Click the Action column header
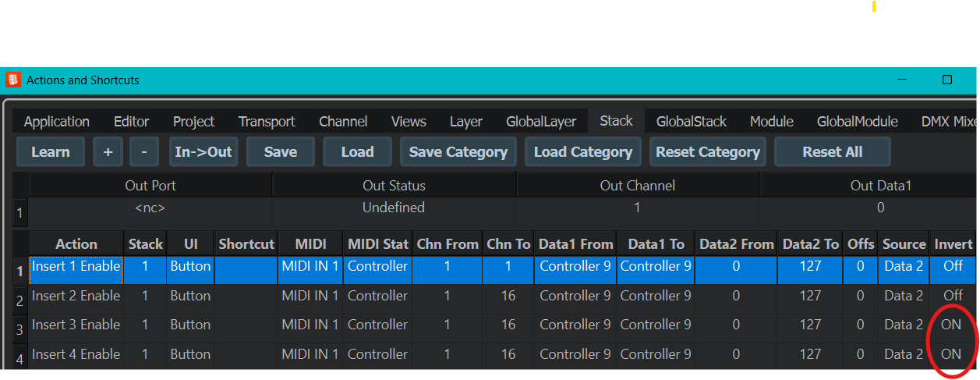 [76, 244]
